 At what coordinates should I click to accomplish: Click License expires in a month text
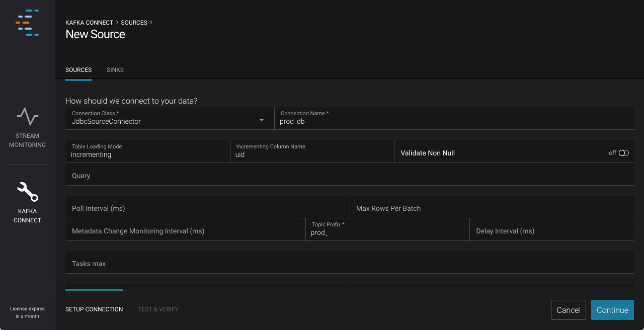(27, 312)
